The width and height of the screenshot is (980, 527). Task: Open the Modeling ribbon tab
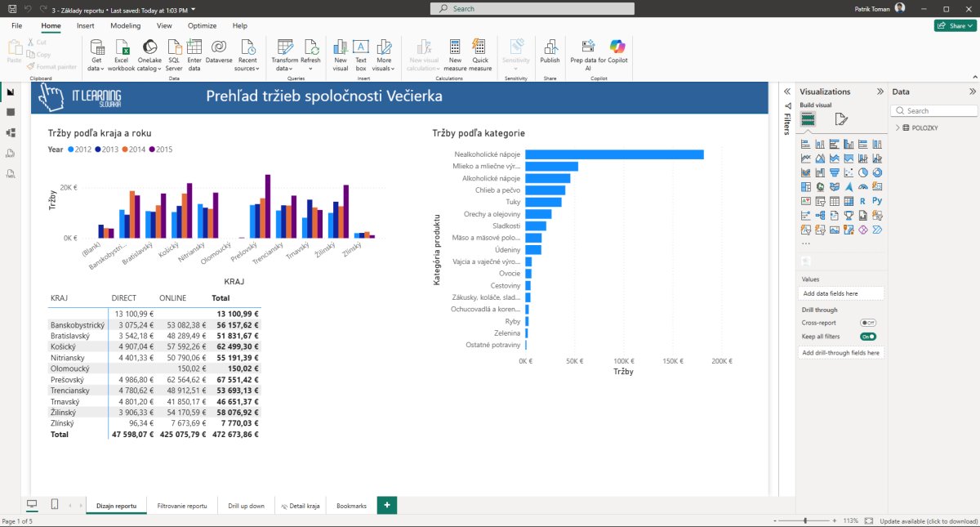(125, 26)
